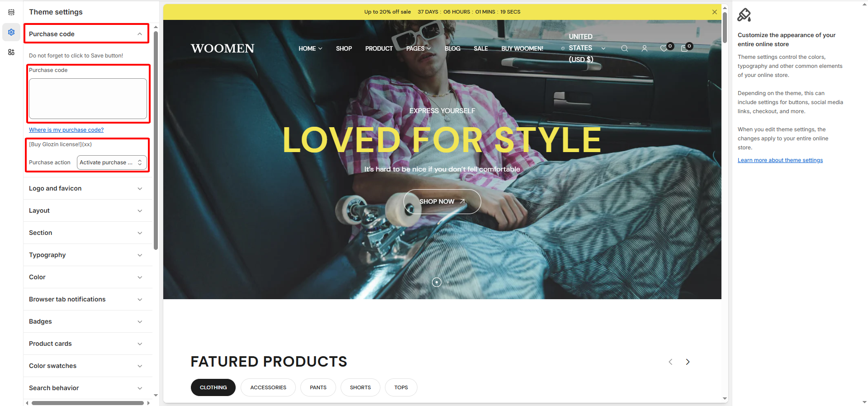
Task: Click inside the Purchase code text field
Action: tap(88, 99)
